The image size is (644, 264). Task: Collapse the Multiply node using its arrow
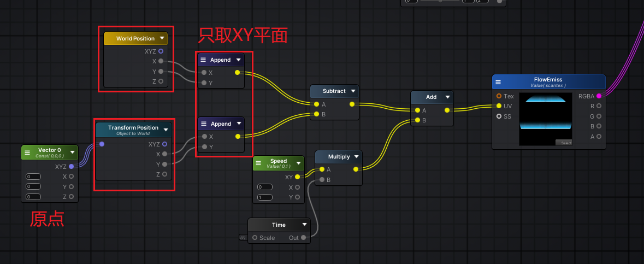point(357,157)
